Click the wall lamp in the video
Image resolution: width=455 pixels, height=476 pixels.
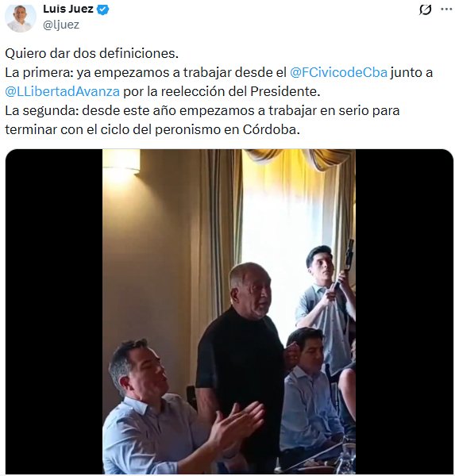pyautogui.click(x=121, y=163)
